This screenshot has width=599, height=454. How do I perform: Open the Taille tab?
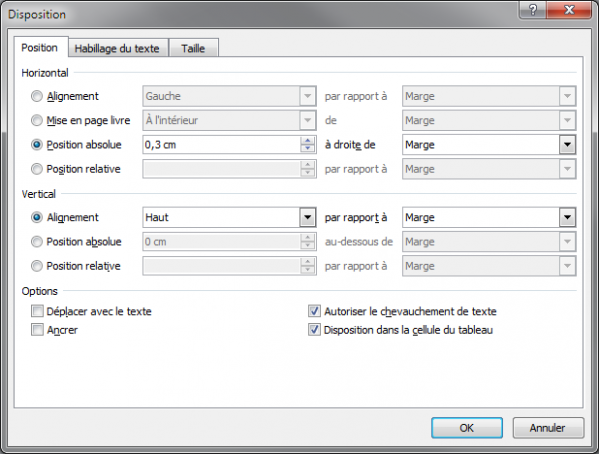(x=193, y=48)
